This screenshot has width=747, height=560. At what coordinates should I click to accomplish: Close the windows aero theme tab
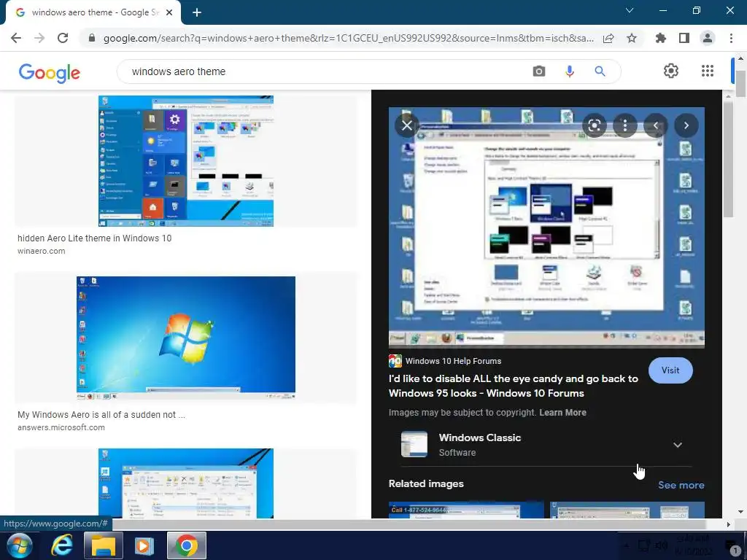pos(169,13)
